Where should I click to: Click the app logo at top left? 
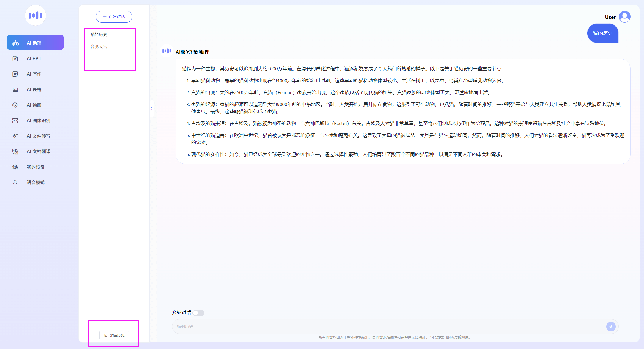[35, 15]
